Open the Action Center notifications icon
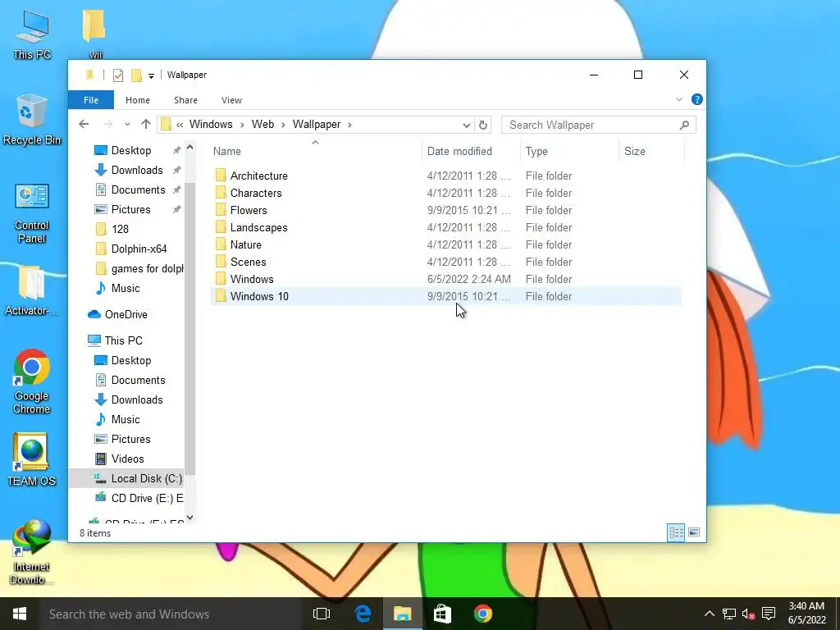Screen dimensions: 840x630 tap(769, 614)
